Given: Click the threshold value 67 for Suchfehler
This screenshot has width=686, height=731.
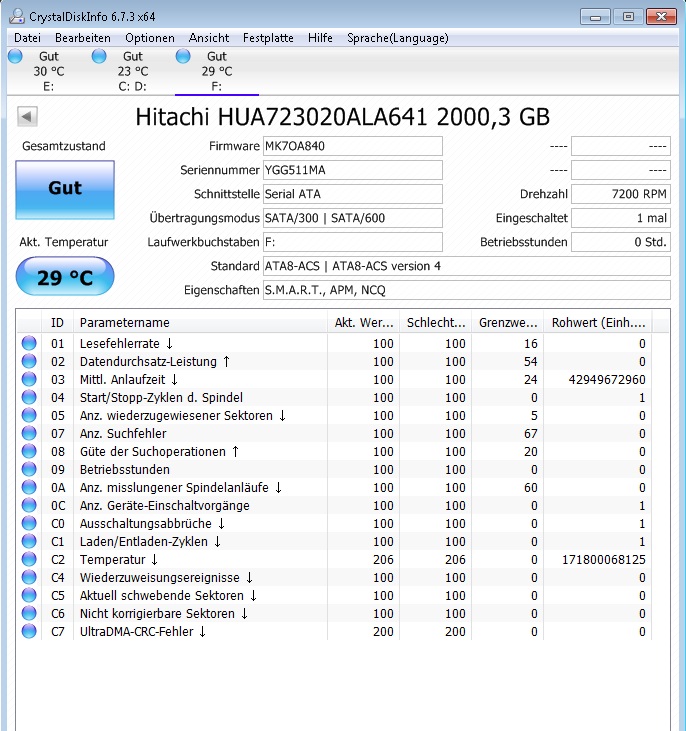Looking at the screenshot, I should coord(530,434).
